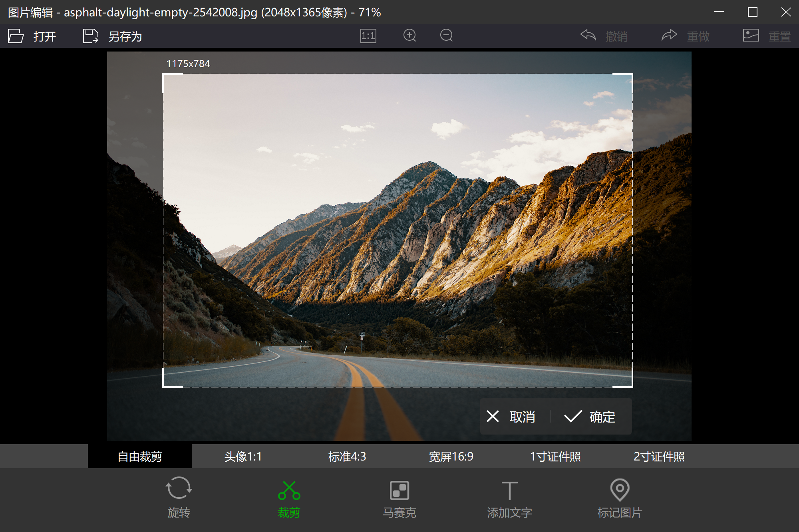Click the Reset image icon
Screen dimensions: 799x532
[751, 36]
